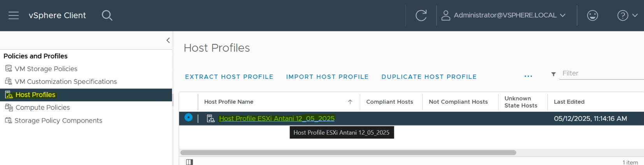Click the filter funnel icon
The width and height of the screenshot is (644, 165).
pyautogui.click(x=553, y=74)
